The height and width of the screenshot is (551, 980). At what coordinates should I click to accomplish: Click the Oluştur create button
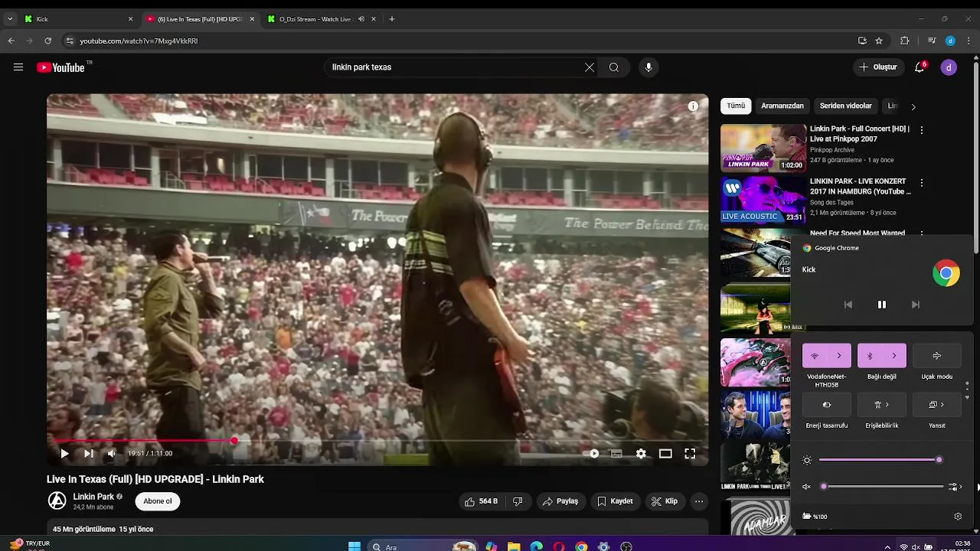point(877,67)
